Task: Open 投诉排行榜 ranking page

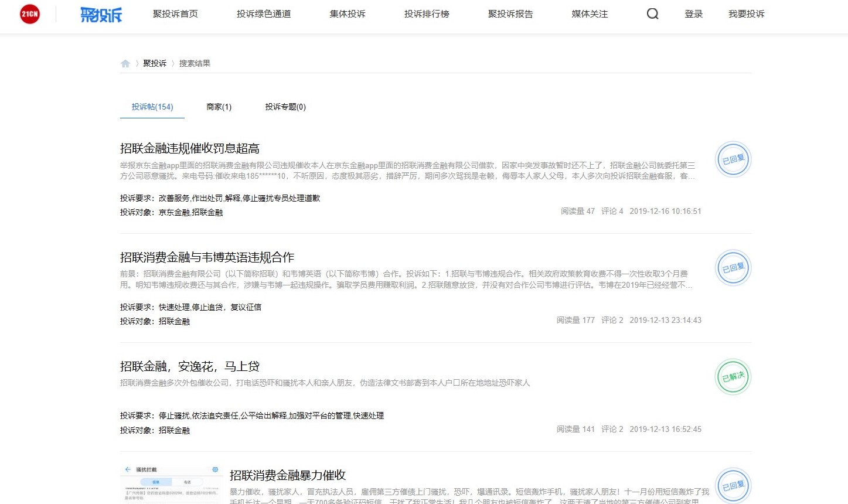Action: (x=427, y=13)
